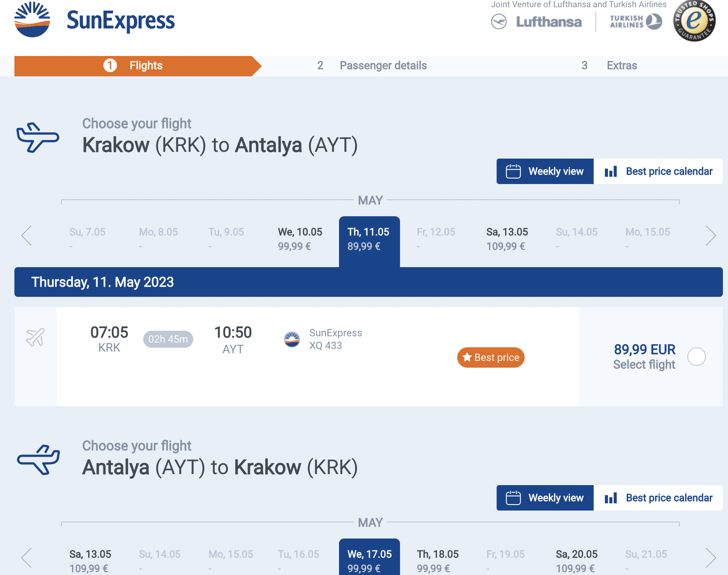Image resolution: width=728 pixels, height=575 pixels.
Task: Select the 89,99 EUR flight radio button
Action: pos(697,357)
